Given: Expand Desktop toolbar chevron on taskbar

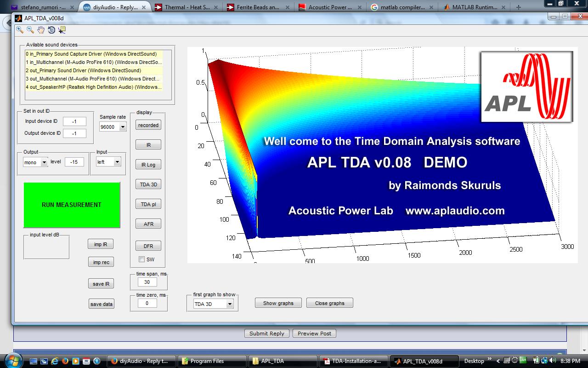Looking at the screenshot, I should coord(490,359).
